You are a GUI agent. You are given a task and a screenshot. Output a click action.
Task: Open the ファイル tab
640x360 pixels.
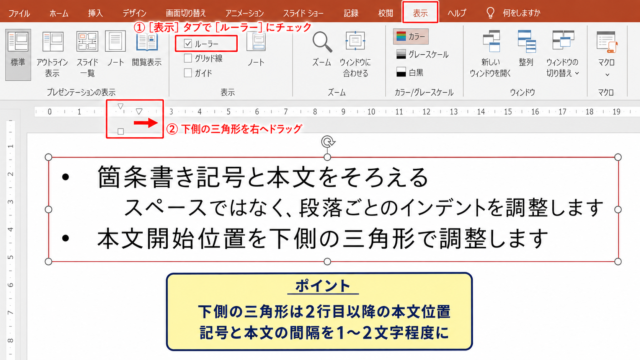coord(19,13)
